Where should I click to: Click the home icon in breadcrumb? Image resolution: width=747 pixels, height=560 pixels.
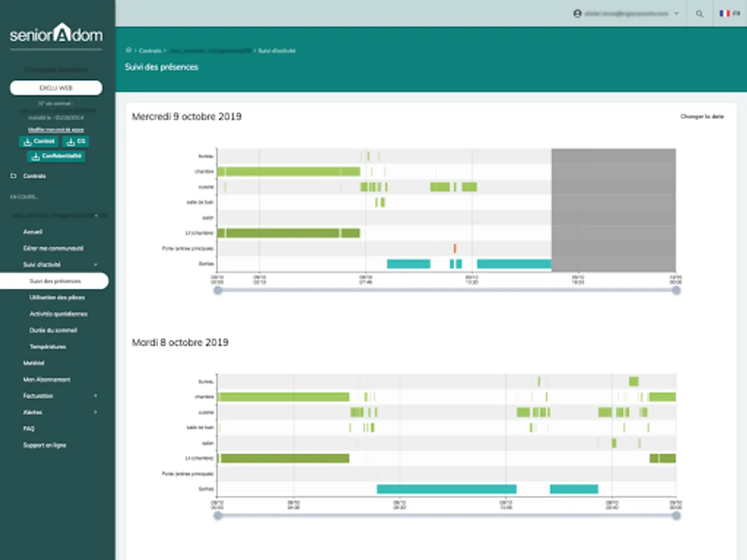(129, 50)
